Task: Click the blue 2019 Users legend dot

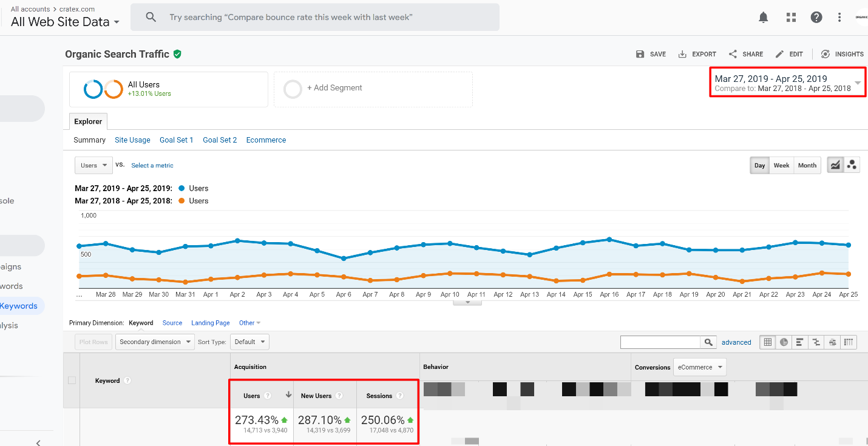Action: coord(182,188)
